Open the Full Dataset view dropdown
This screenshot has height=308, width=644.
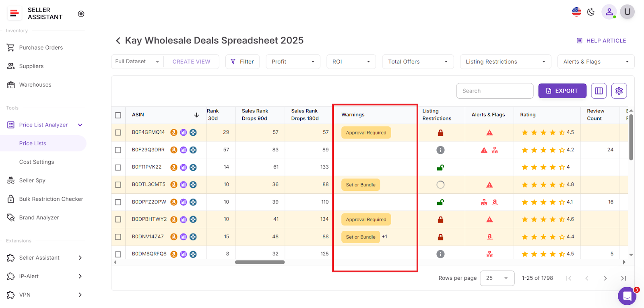tap(137, 62)
